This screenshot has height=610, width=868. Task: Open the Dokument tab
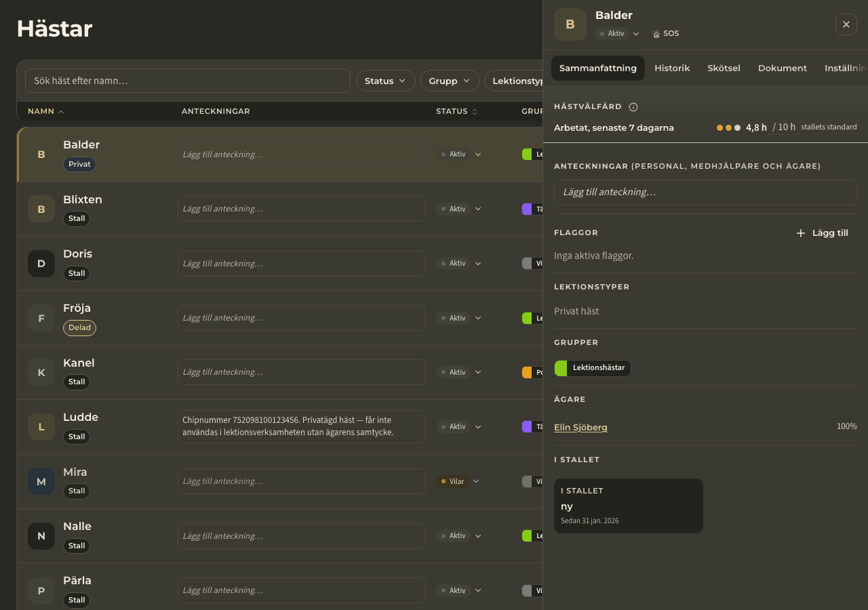click(x=783, y=68)
